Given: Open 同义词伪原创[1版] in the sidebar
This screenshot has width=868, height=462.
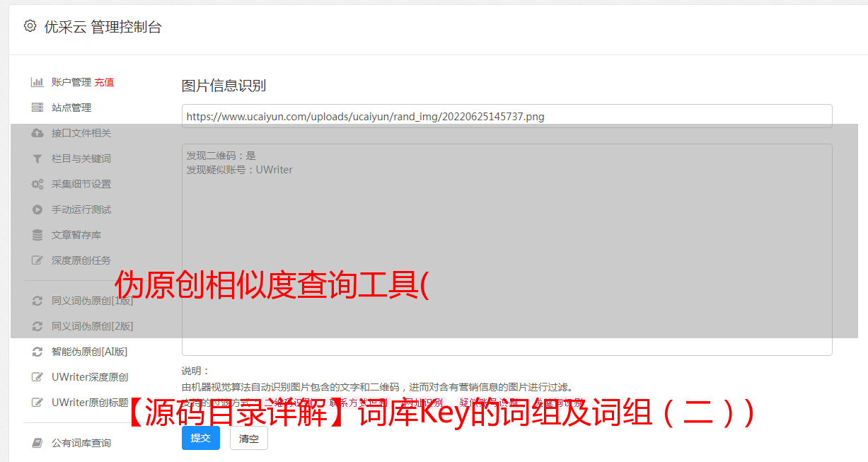Looking at the screenshot, I should point(92,301).
